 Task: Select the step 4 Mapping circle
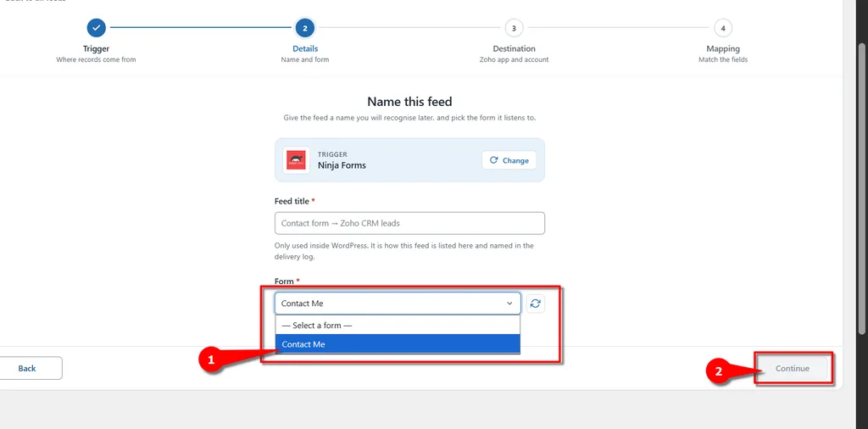(723, 27)
